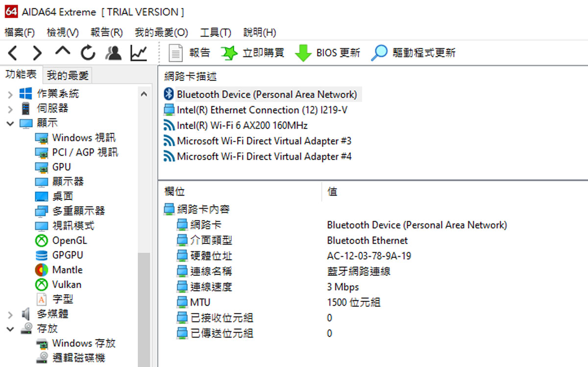Image resolution: width=588 pixels, height=367 pixels.
Task: Click the 已接收位元組 field row
Action: (x=215, y=318)
